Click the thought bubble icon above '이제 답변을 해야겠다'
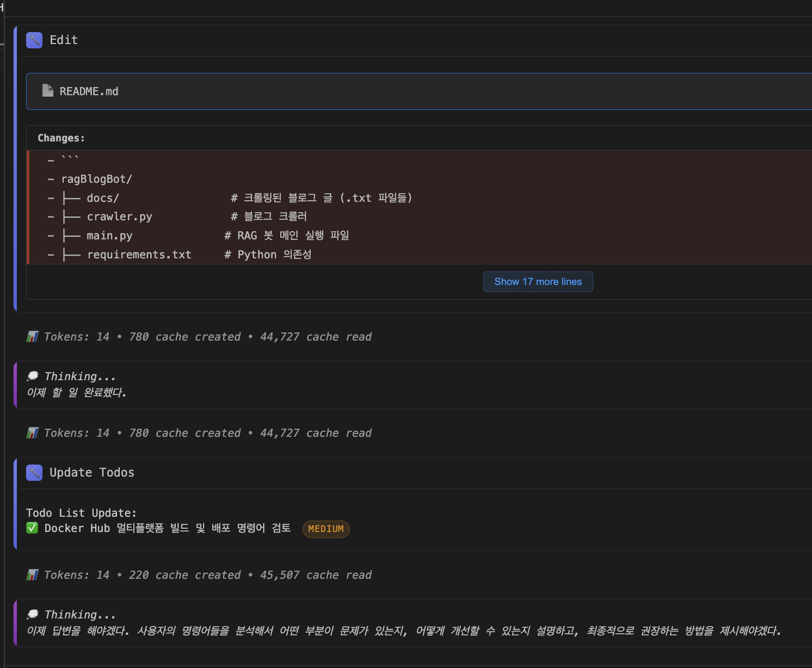 [x=33, y=614]
